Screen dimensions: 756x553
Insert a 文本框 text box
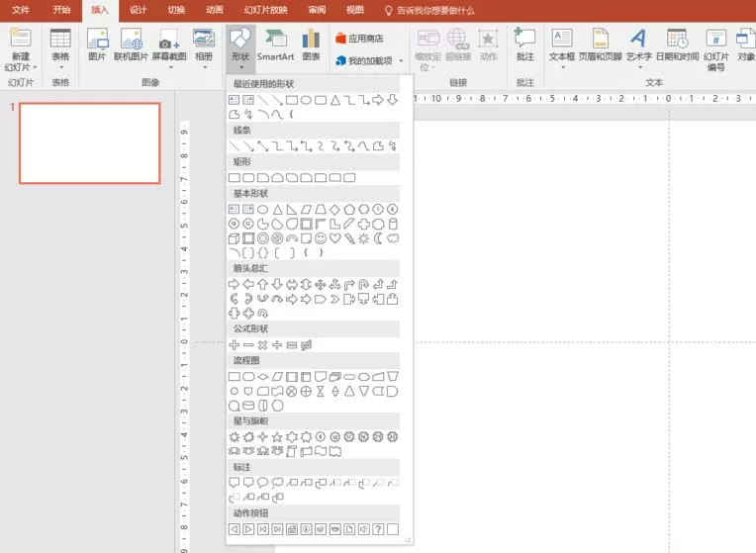(x=562, y=47)
